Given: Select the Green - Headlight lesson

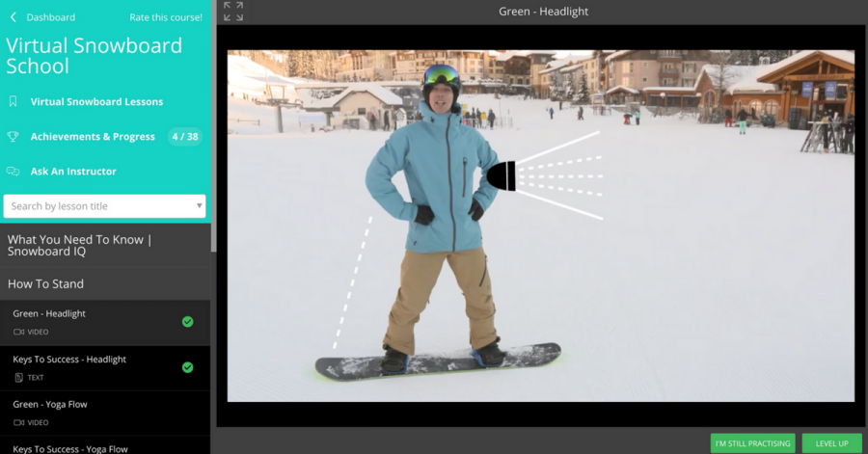Looking at the screenshot, I should coord(105,323).
